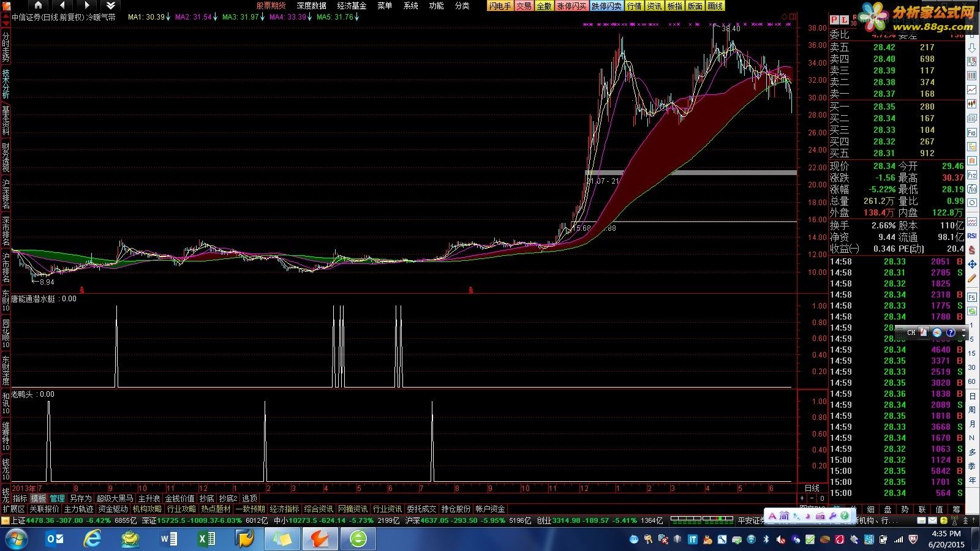Image resolution: width=980 pixels, height=551 pixels.
Task: Go forward with the right arrow icon
Action: coord(87,5)
